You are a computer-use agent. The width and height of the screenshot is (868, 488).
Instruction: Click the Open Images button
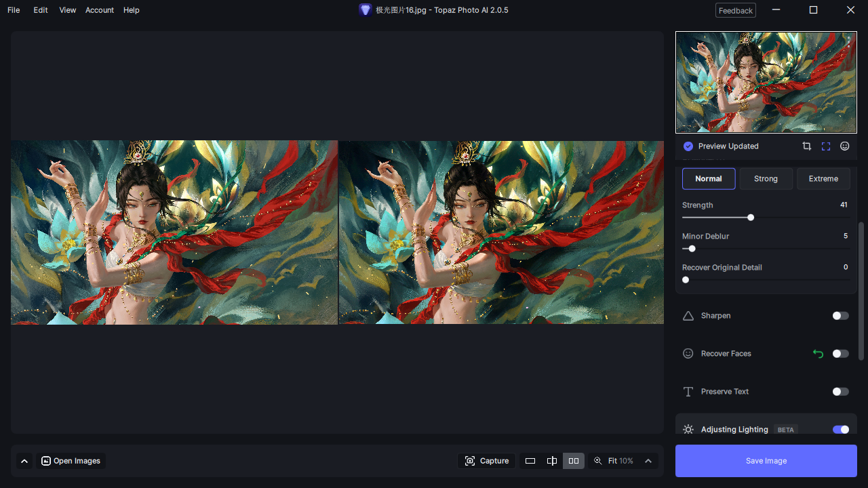tap(71, 461)
